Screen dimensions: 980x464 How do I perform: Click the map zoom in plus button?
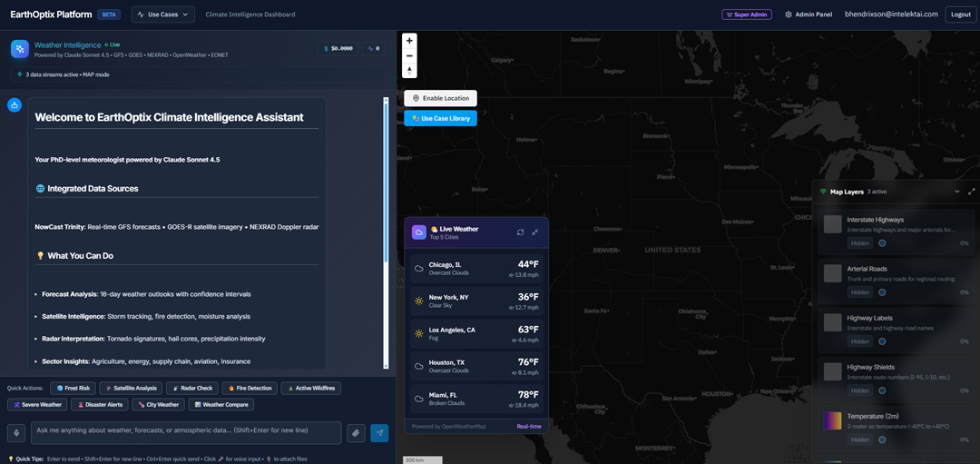(x=410, y=41)
